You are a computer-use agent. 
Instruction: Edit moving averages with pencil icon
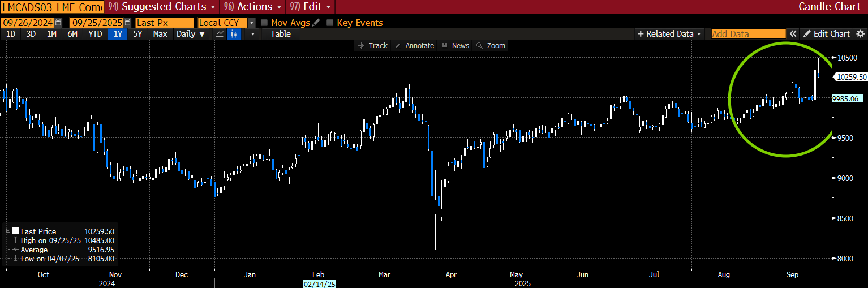(x=316, y=23)
